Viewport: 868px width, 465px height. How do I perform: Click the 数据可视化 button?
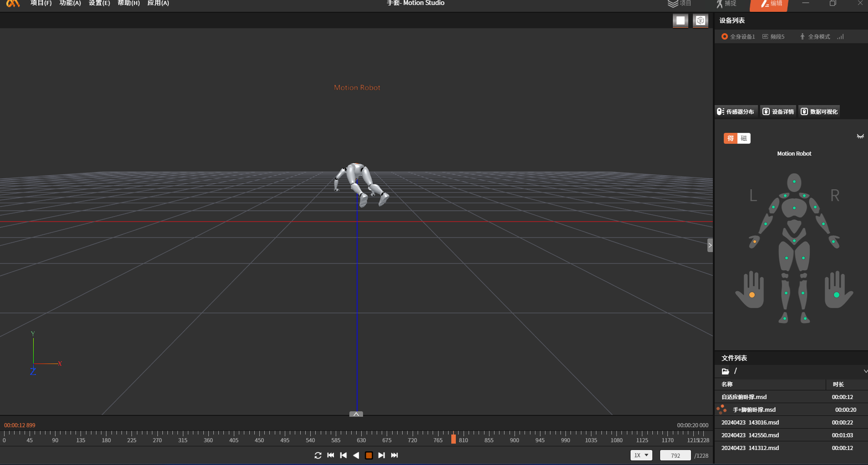click(819, 111)
